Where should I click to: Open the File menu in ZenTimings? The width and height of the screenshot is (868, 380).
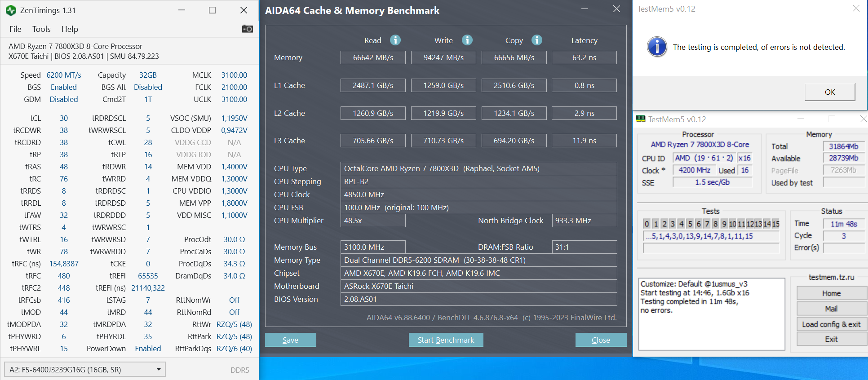pos(15,29)
